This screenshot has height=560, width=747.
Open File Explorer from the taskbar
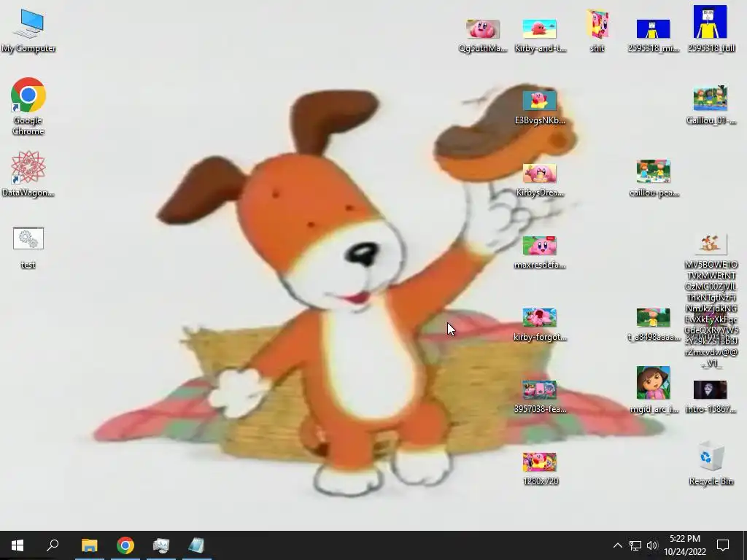click(89, 545)
